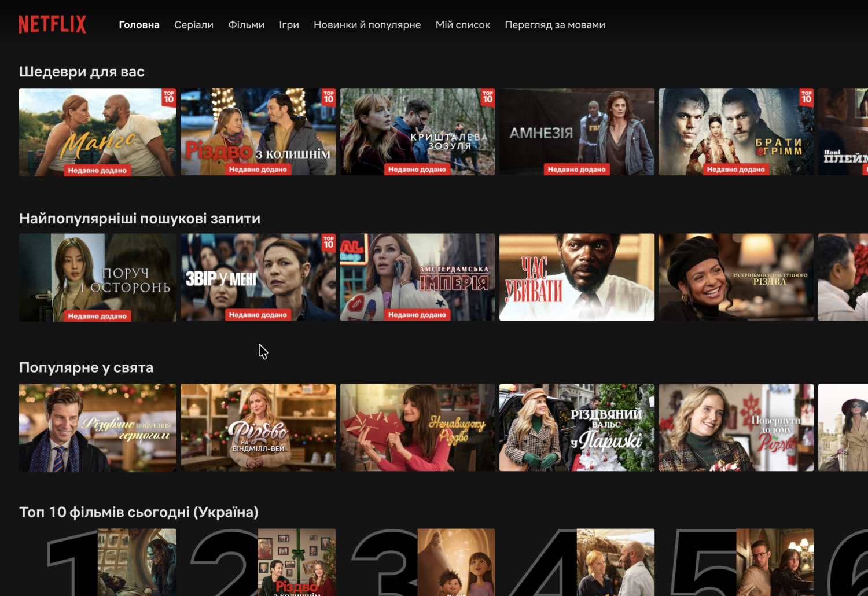
Task: Open the number 5 ranked film poster
Action: point(775,562)
